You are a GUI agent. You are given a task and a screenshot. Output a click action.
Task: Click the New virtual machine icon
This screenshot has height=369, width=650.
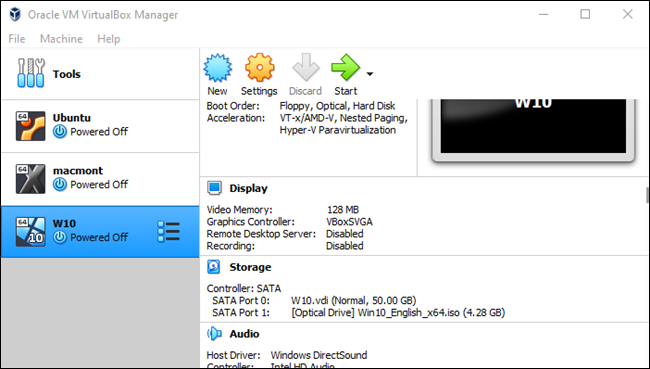coord(218,68)
